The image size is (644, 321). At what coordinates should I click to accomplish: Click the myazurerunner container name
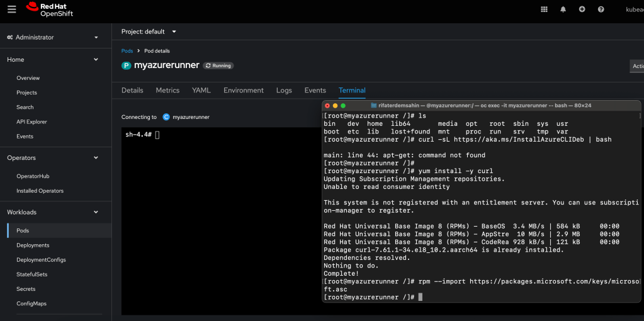(191, 117)
